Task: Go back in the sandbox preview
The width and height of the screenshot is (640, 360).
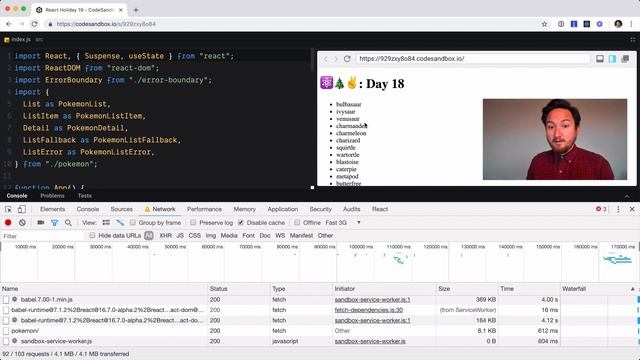Action: coord(326,59)
